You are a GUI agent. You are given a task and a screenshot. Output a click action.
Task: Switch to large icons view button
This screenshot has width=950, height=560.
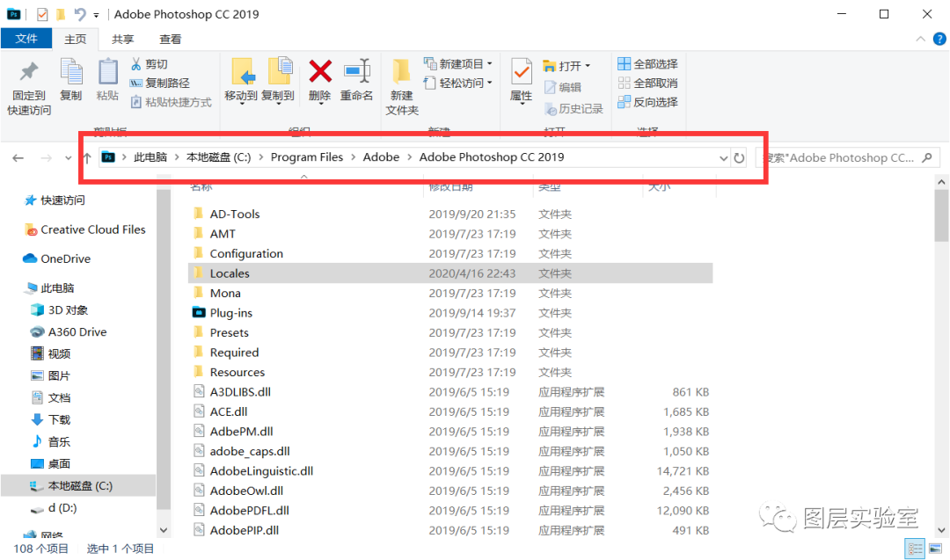point(936,549)
